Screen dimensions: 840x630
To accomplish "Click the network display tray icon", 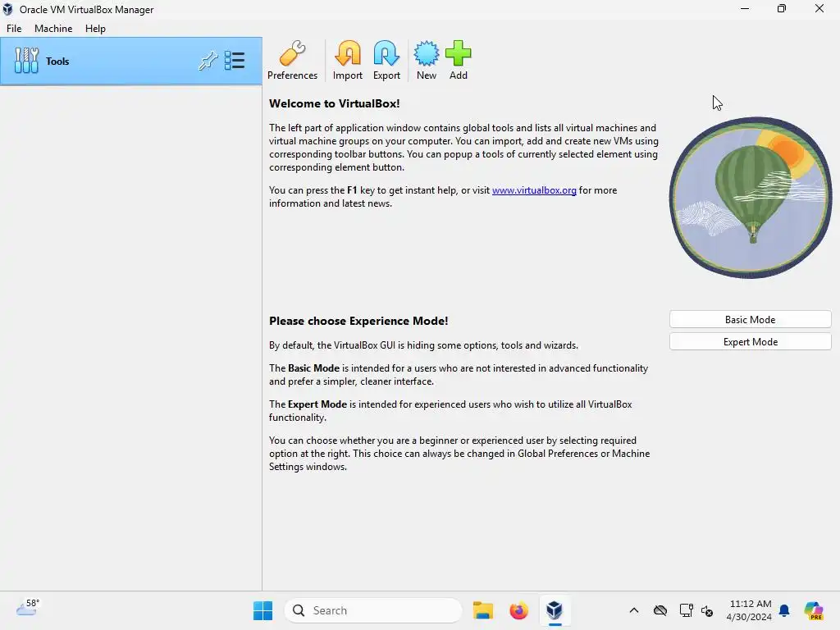I will coord(686,610).
